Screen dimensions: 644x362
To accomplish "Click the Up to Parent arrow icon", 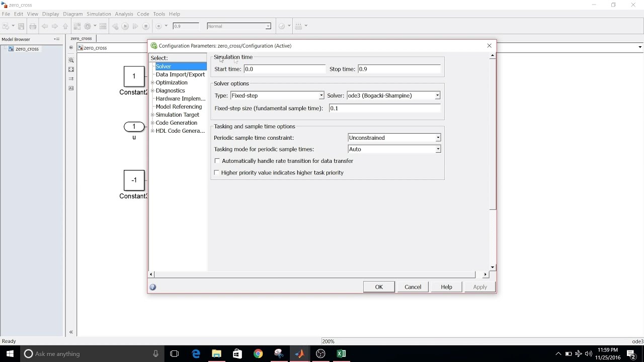I will point(65,26).
